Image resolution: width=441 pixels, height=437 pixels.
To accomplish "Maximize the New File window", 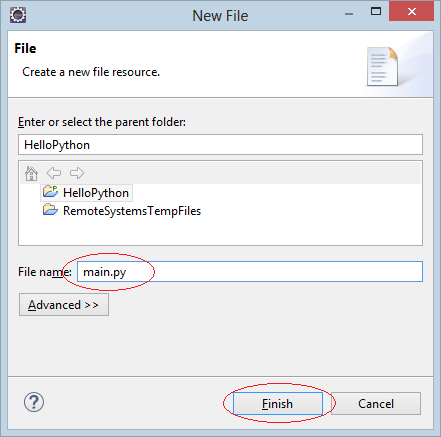I will pyautogui.click(x=376, y=12).
